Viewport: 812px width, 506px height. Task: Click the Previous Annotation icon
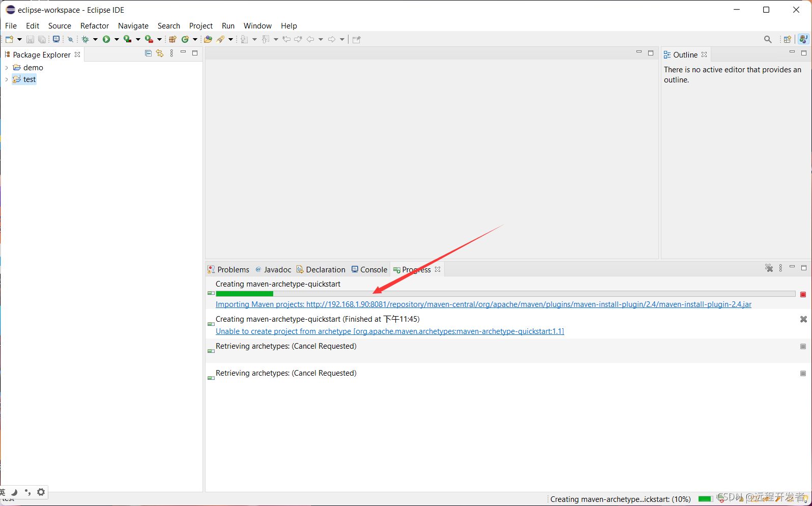click(266, 39)
